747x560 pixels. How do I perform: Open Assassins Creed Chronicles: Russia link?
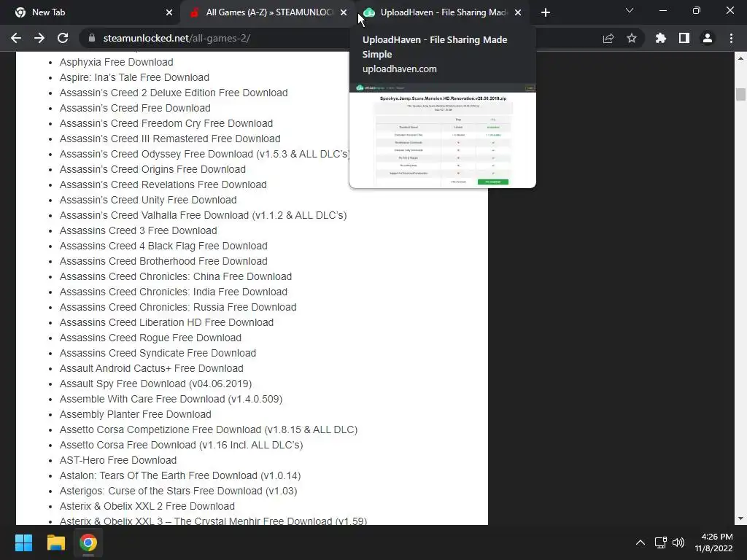pyautogui.click(x=178, y=307)
